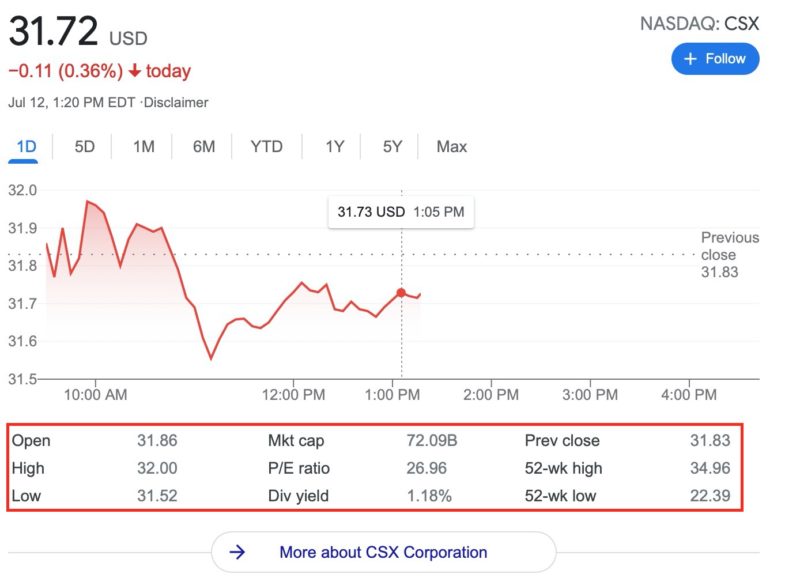Open the Disclaimer link
The width and height of the screenshot is (800, 582).
point(176,103)
